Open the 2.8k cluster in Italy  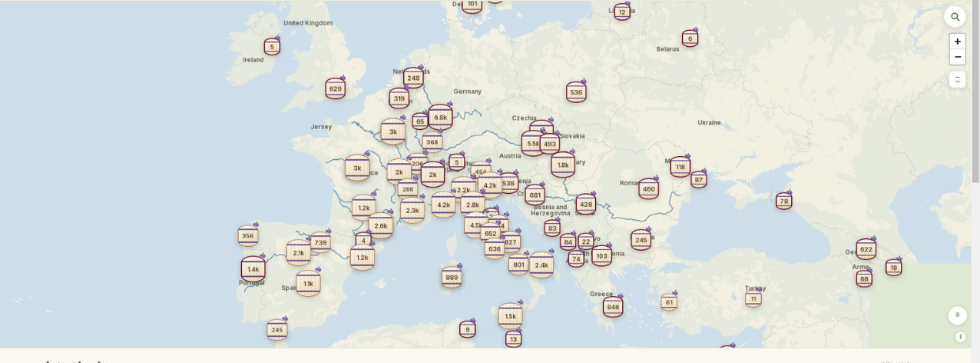click(472, 205)
